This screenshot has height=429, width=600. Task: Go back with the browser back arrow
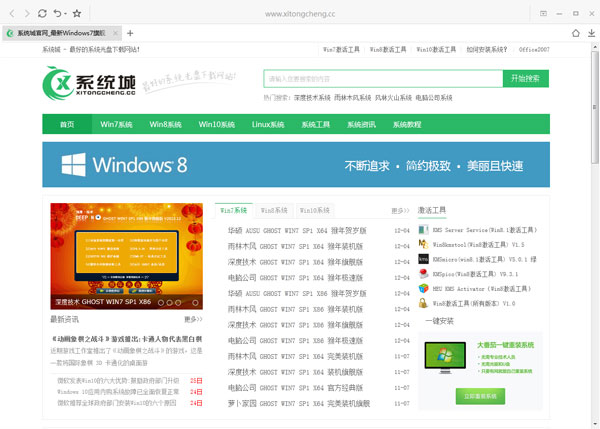[x=12, y=14]
